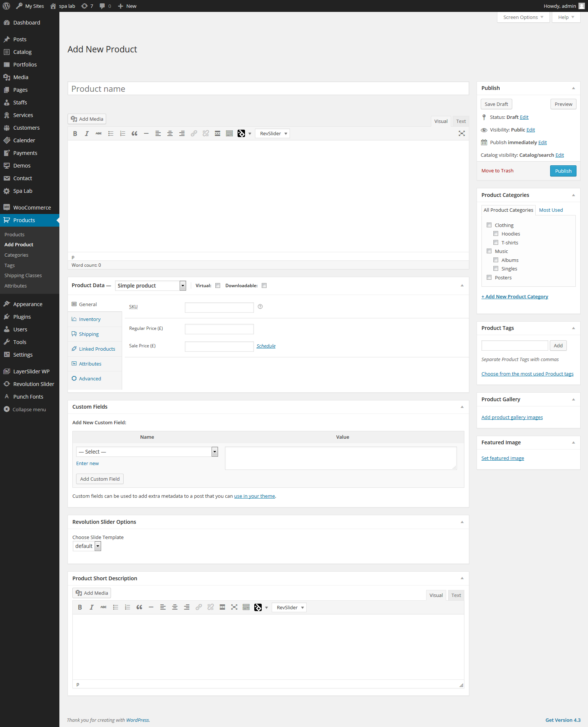
Task: Click the WordPress logo in the admin bar
Action: 6,6
